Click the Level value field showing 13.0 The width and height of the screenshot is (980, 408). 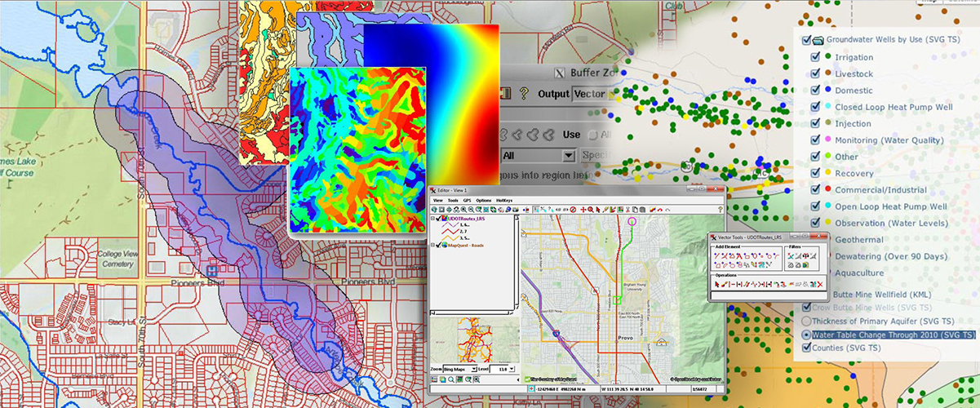499,369
